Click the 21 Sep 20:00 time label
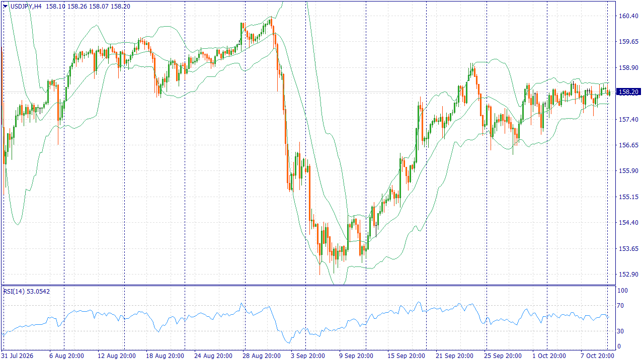Screen dimensions: 644x362 tap(455, 356)
